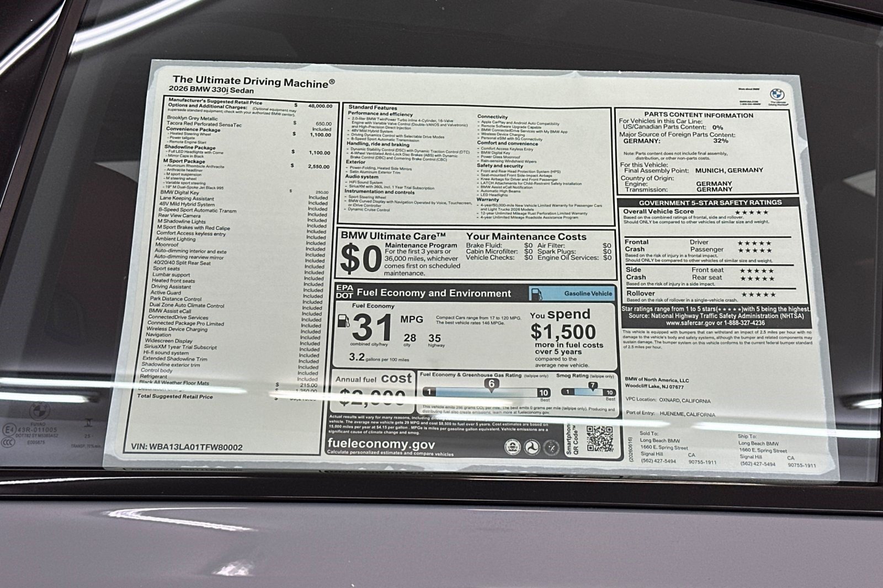
Task: Click the 2,550.00 M Sport Package price
Action: [318, 167]
